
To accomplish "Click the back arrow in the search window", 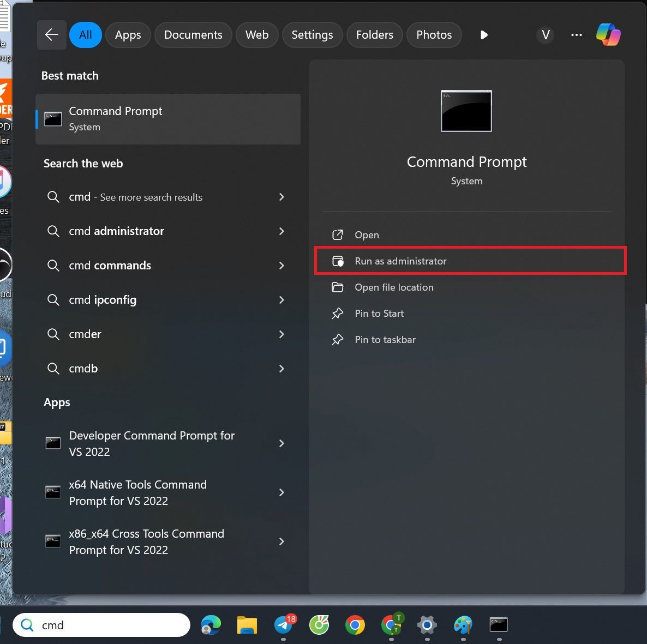I will pos(51,34).
